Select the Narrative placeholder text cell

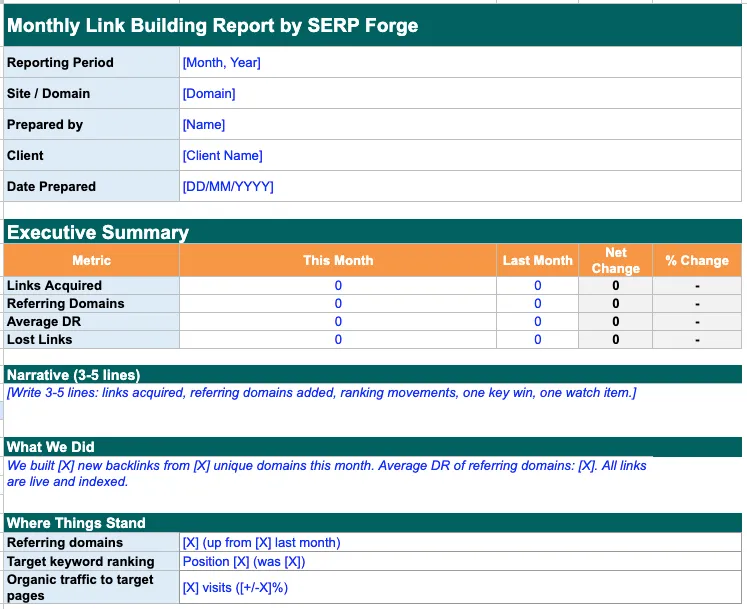click(x=373, y=407)
